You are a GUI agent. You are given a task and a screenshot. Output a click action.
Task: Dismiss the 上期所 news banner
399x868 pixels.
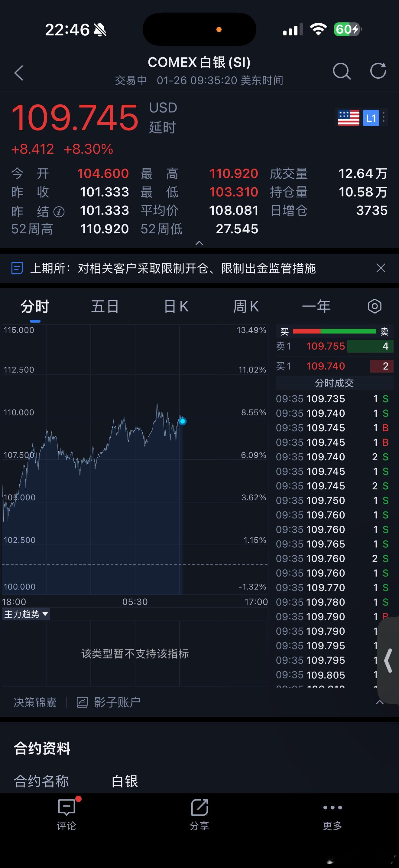381,268
